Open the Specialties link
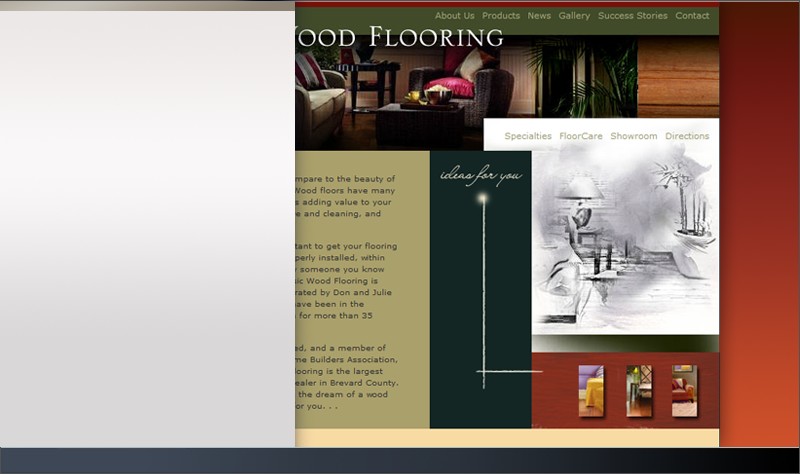The width and height of the screenshot is (800, 474). tap(528, 136)
